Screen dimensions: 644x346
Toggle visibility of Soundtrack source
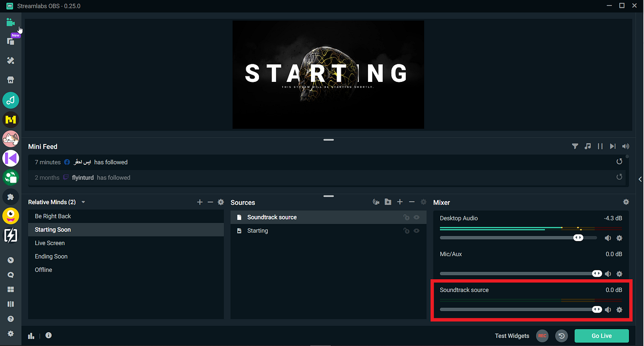(416, 217)
